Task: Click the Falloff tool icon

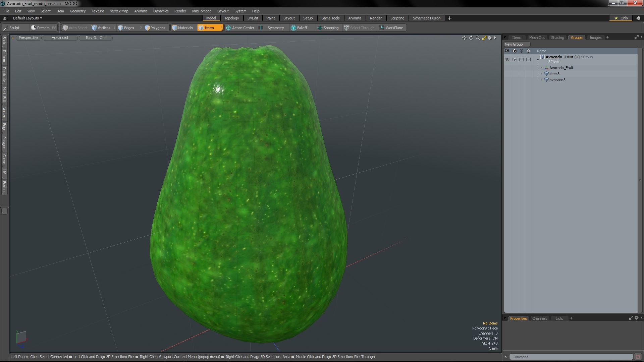Action: (x=292, y=28)
